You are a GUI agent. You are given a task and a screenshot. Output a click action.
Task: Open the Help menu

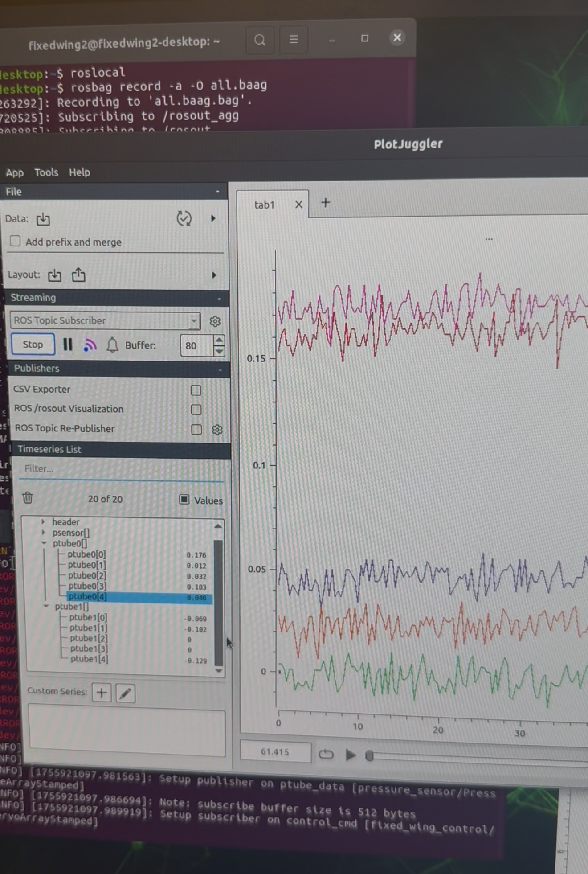79,172
